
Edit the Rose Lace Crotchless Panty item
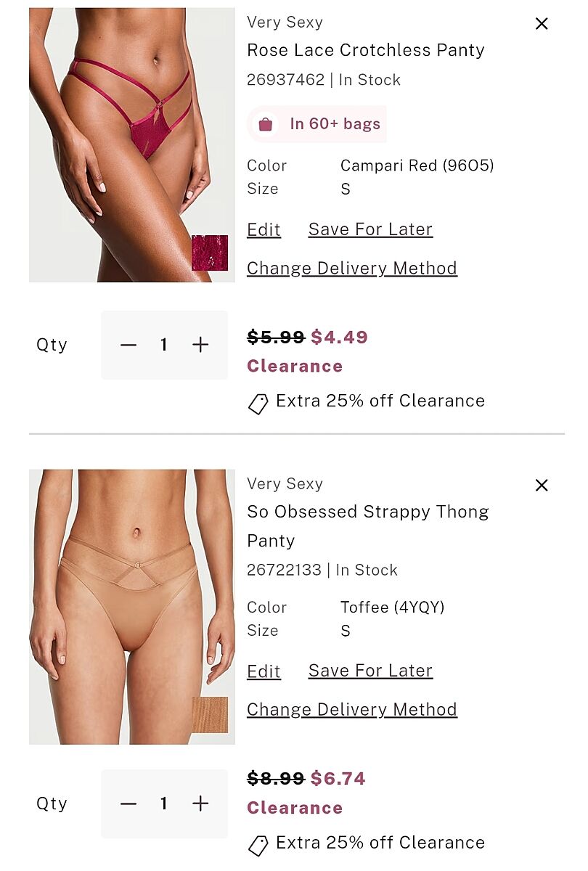pos(264,230)
